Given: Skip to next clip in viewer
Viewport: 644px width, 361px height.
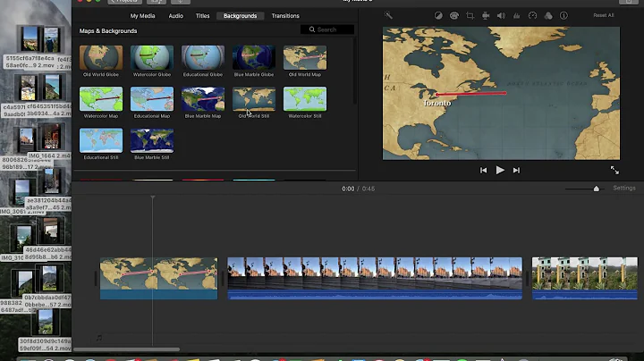Looking at the screenshot, I should click(516, 171).
